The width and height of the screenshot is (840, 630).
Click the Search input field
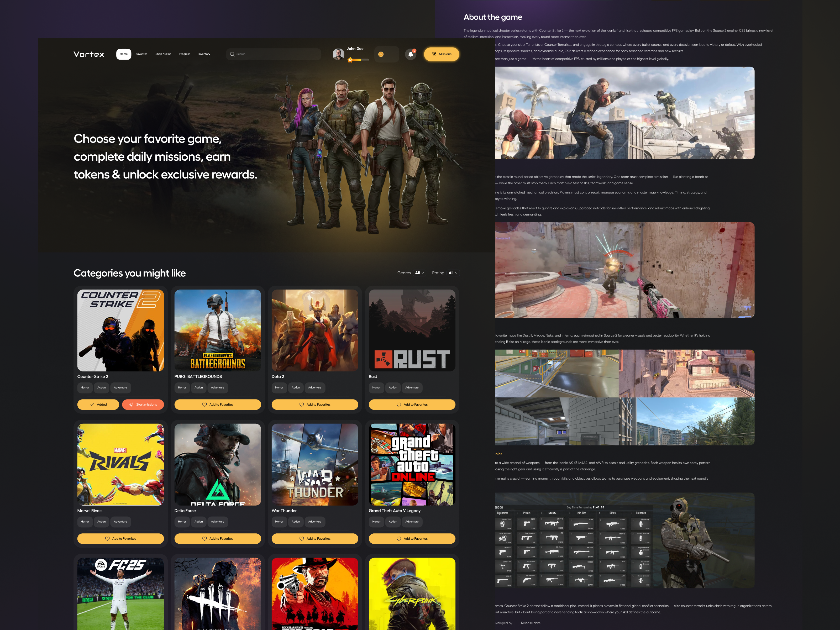274,54
